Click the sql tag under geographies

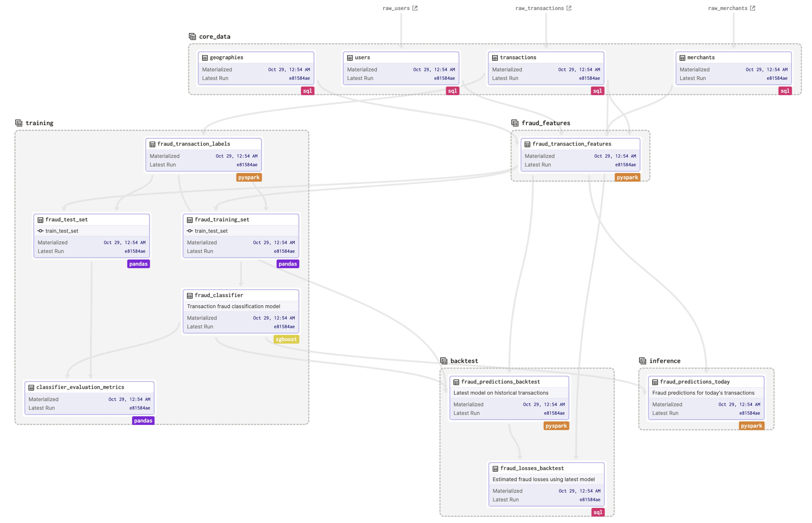coord(308,91)
